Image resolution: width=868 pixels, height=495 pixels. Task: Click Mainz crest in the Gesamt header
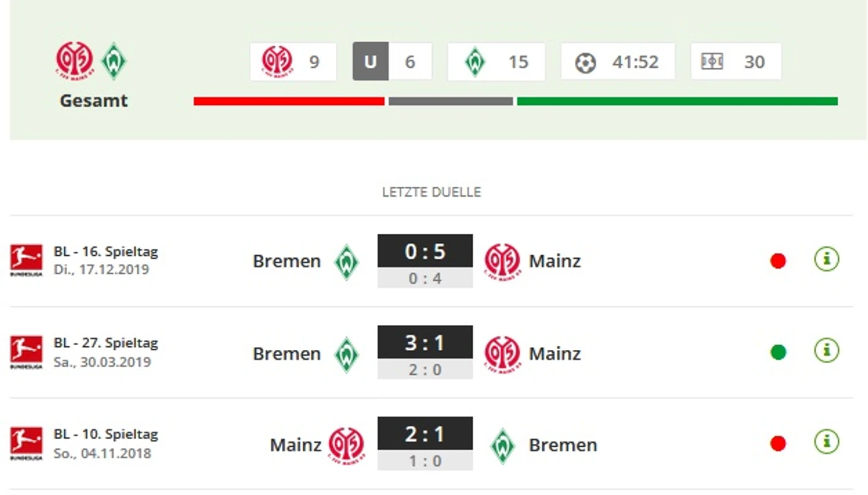point(74,61)
